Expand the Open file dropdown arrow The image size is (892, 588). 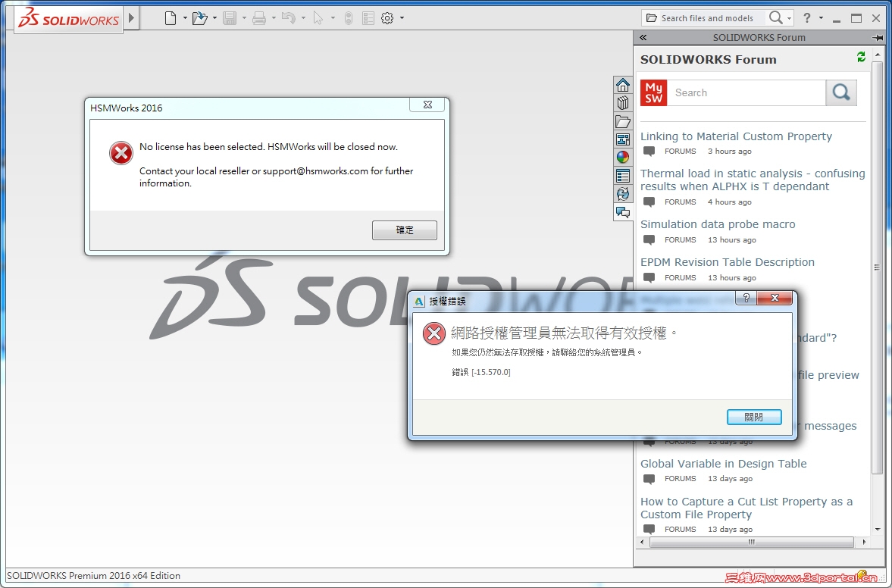coord(214,18)
